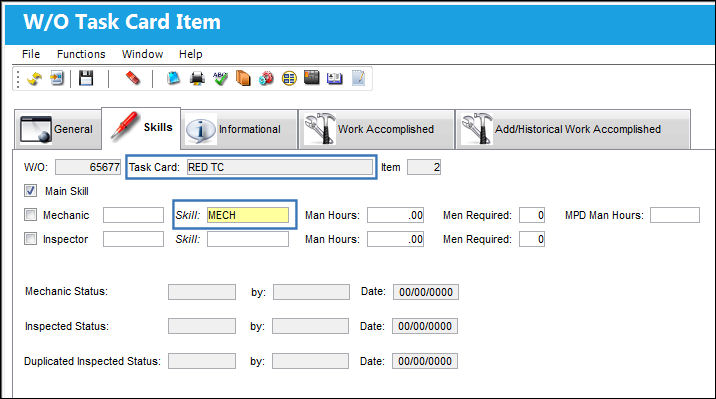Select the Skills tab
The width and height of the screenshot is (716, 399).
click(x=141, y=127)
